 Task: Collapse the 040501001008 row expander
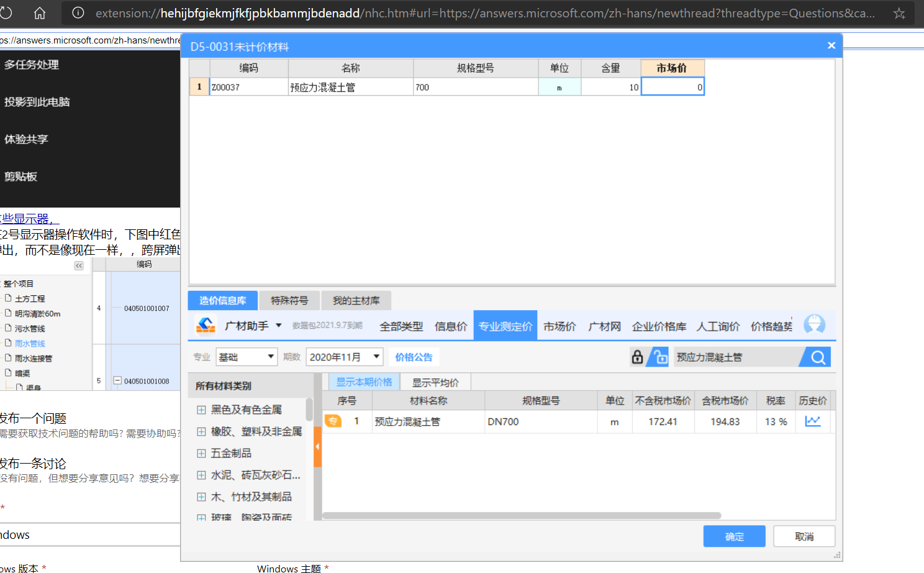117,380
